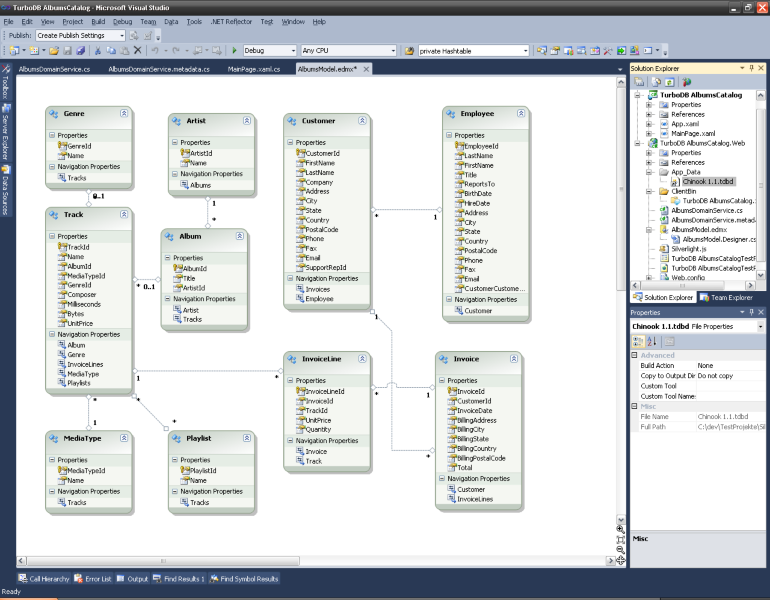Viewport: 770px width, 600px height.
Task: Open the Any CPU platform dropdown
Action: coord(393,51)
